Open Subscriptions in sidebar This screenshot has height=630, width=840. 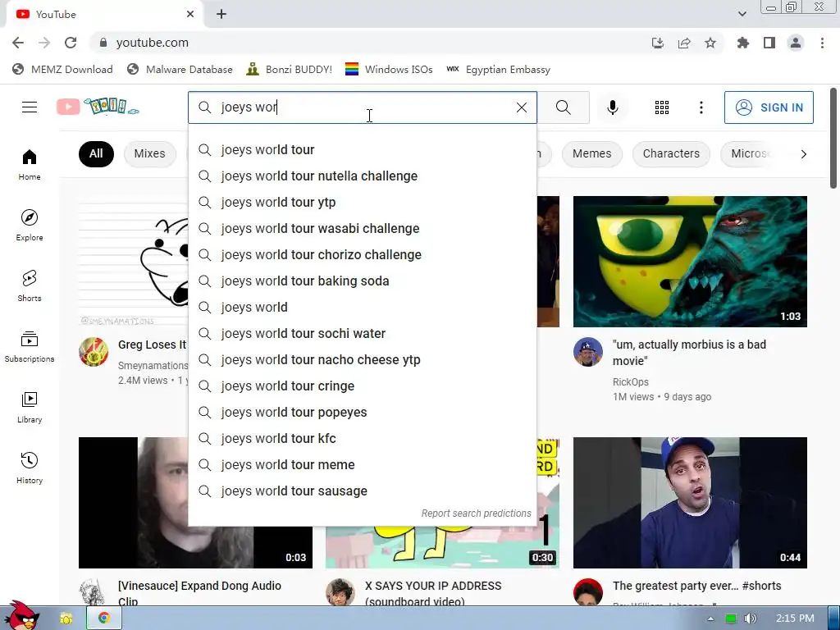click(30, 347)
